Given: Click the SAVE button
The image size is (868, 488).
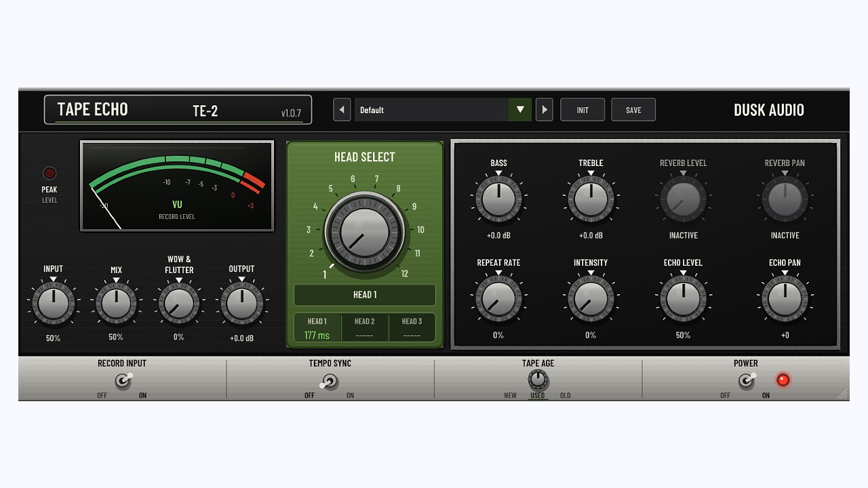Looking at the screenshot, I should tap(633, 110).
